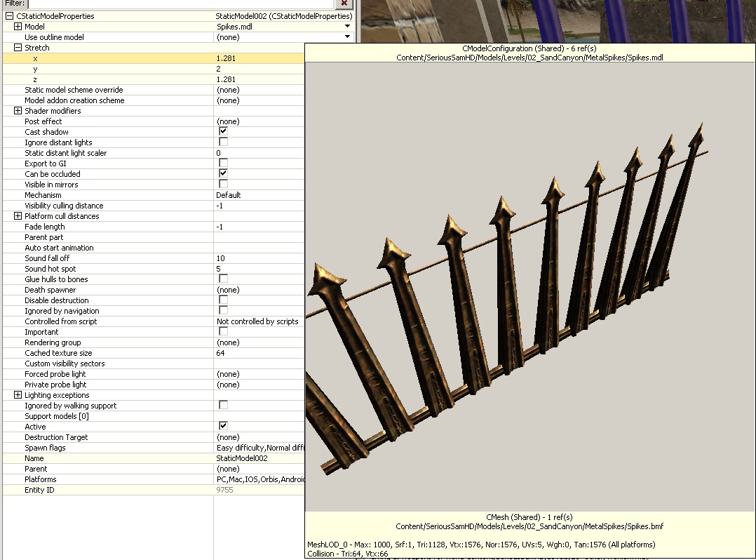Viewport: 756px width, 560px height.
Task: Select the Support models [0] row
Action: (x=154, y=416)
